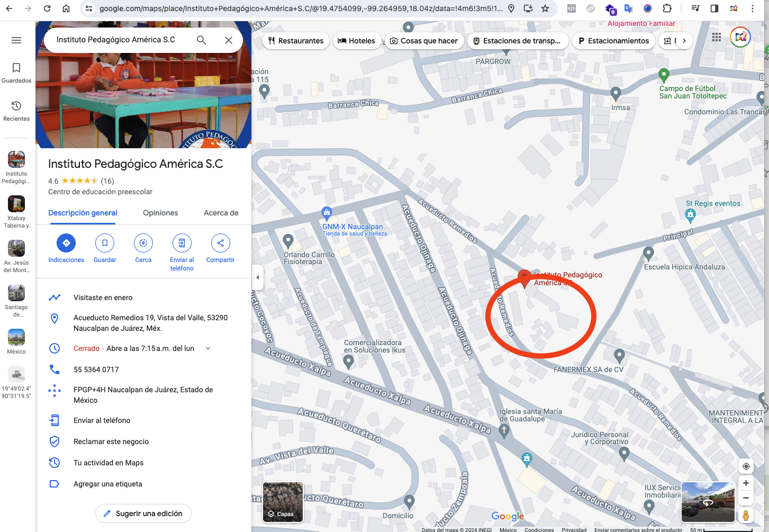Open browser three-dot menu
Image resolution: width=769 pixels, height=532 pixels.
(753, 8)
